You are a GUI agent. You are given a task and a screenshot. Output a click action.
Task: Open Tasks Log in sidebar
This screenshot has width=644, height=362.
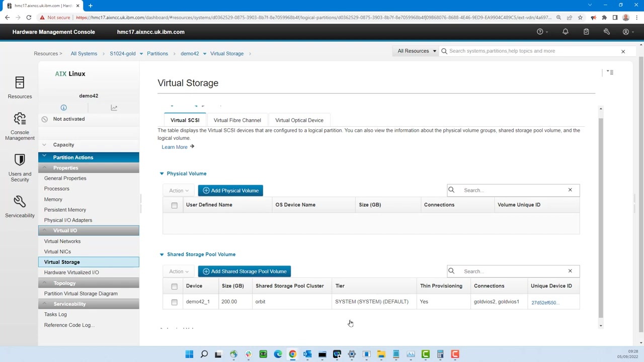[x=55, y=314]
